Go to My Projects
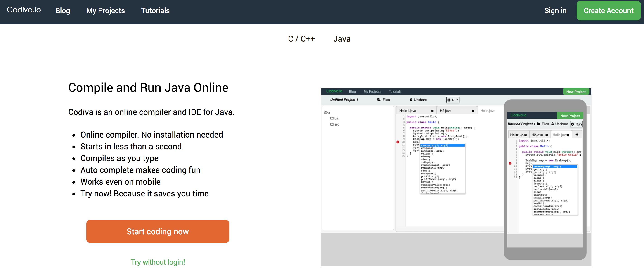The width and height of the screenshot is (644, 271). pos(105,10)
